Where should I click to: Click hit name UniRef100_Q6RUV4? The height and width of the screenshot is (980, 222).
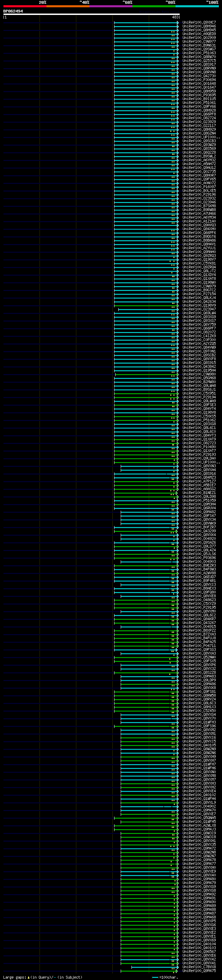pyautogui.click(x=199, y=508)
